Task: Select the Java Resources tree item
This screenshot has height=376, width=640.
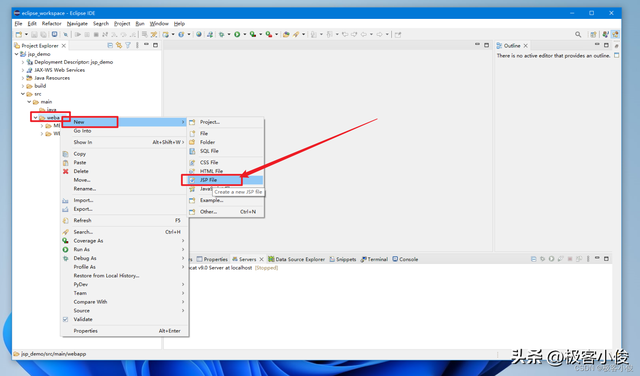Action: click(x=48, y=78)
